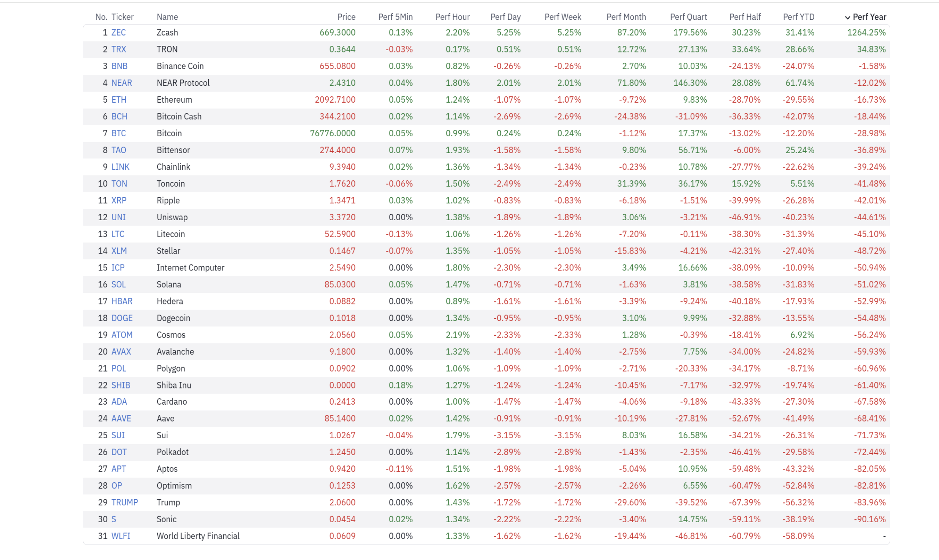Open the BTC ticker link
Viewport: 939px width, 560px height.
point(118,133)
